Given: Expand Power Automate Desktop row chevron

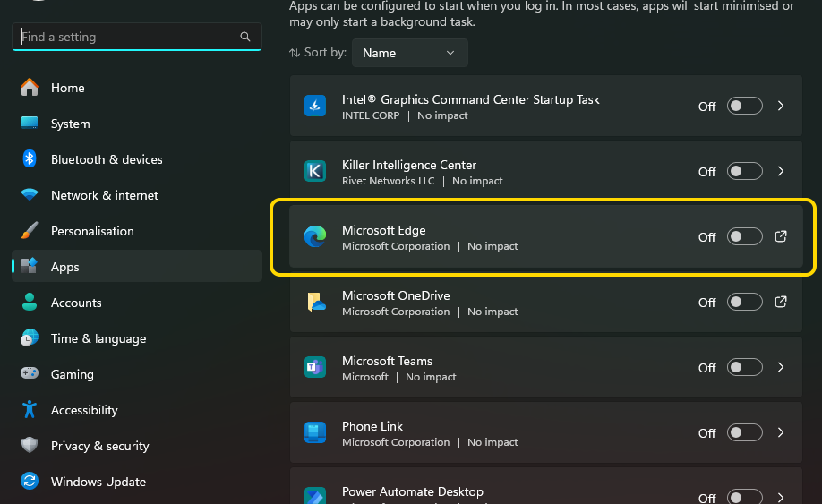Looking at the screenshot, I should 781,497.
